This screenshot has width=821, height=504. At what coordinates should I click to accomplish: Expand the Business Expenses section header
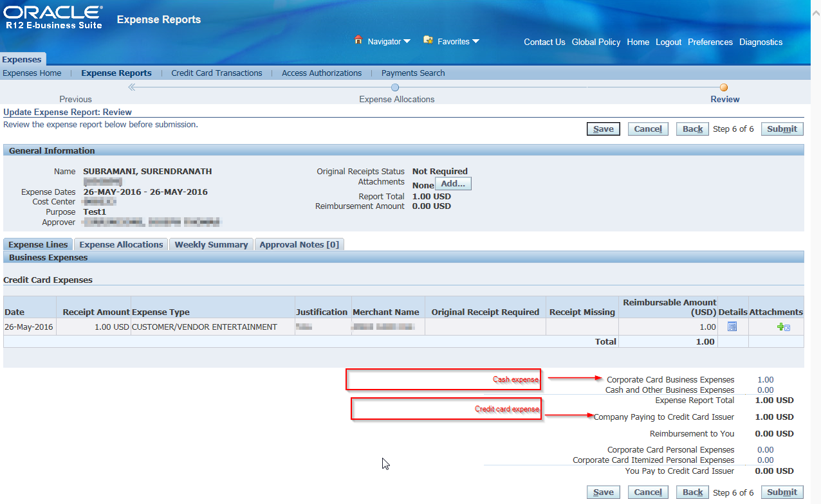pos(50,256)
